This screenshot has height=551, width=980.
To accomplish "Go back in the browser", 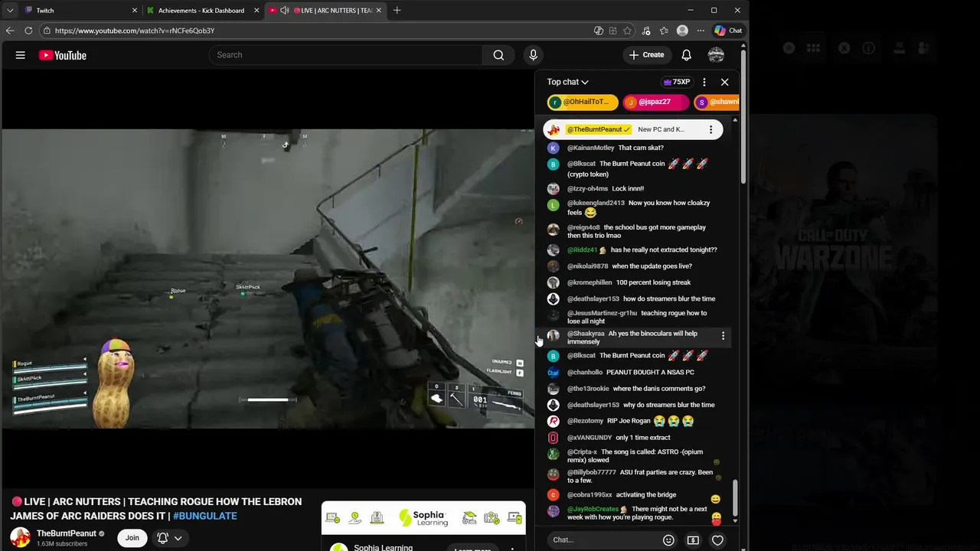I will pos(10,31).
